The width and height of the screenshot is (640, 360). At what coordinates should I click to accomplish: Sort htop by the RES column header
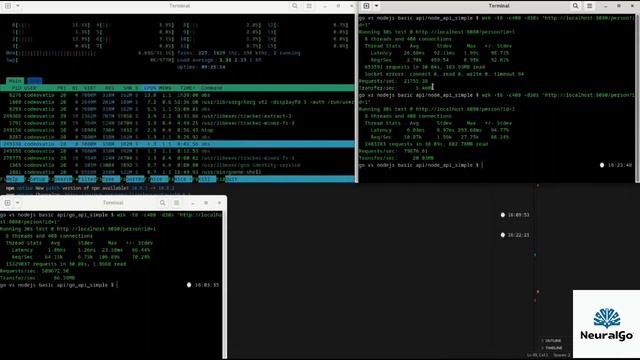[109, 88]
